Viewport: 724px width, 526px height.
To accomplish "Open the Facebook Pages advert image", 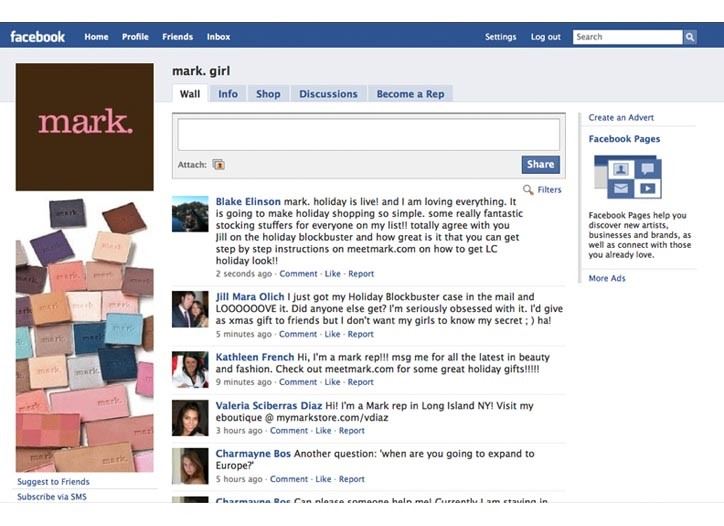I will tap(627, 176).
